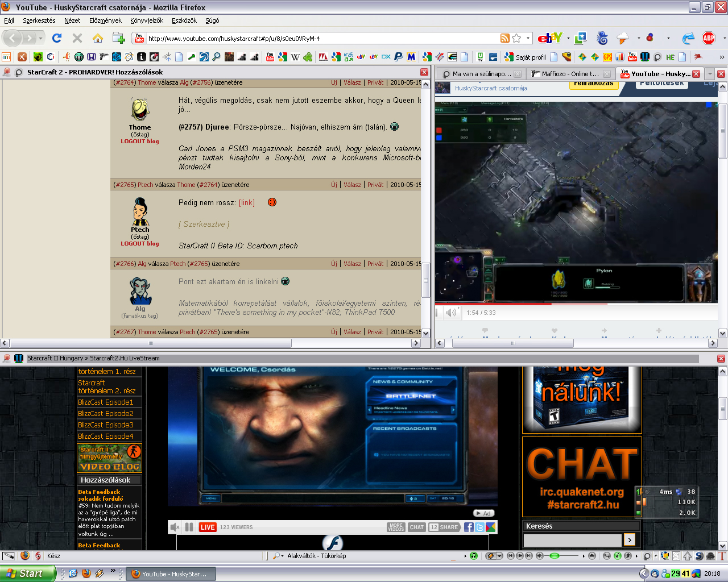This screenshot has width=728, height=582.
Task: Launch Firefox from quick launch bar
Action: coord(86,573)
